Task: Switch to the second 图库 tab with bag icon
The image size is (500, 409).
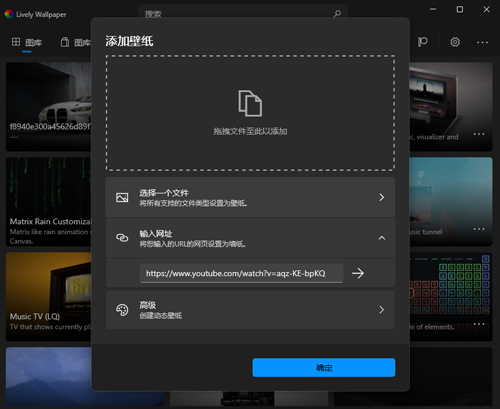Action: (76, 42)
